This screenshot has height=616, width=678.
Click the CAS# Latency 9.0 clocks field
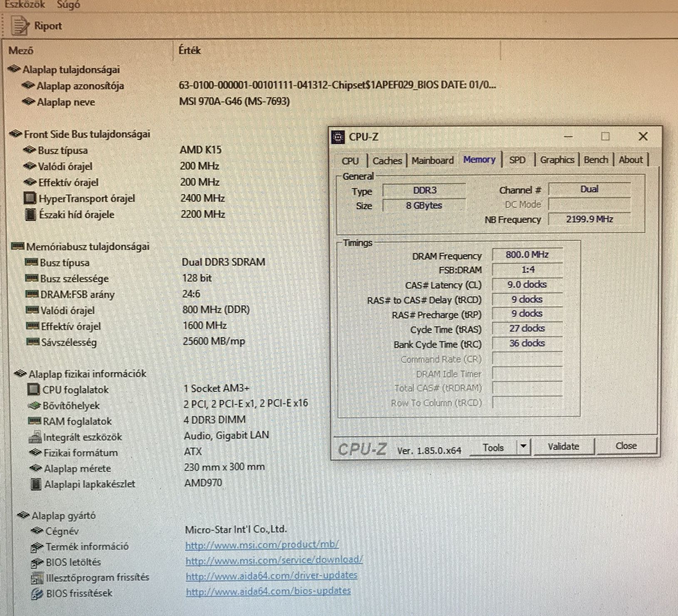click(527, 284)
